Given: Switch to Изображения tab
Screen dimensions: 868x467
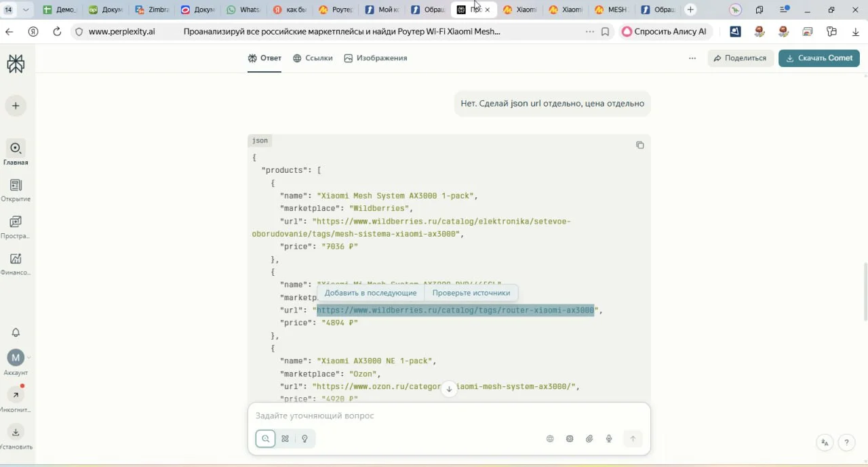Looking at the screenshot, I should [375, 58].
